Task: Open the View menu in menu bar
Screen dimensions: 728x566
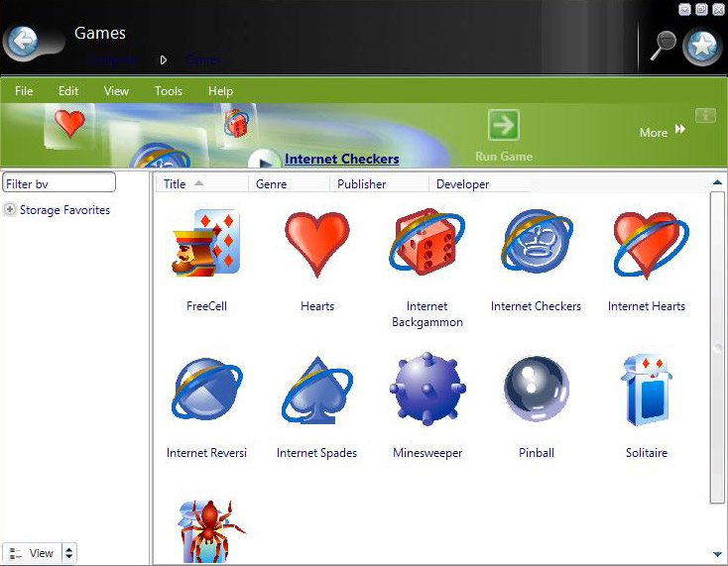Action: pos(116,91)
